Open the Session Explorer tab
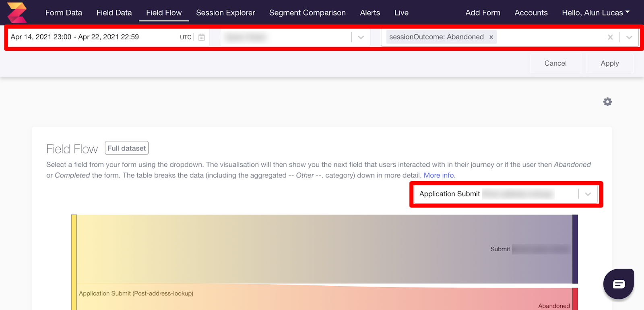The height and width of the screenshot is (310, 644). point(225,12)
